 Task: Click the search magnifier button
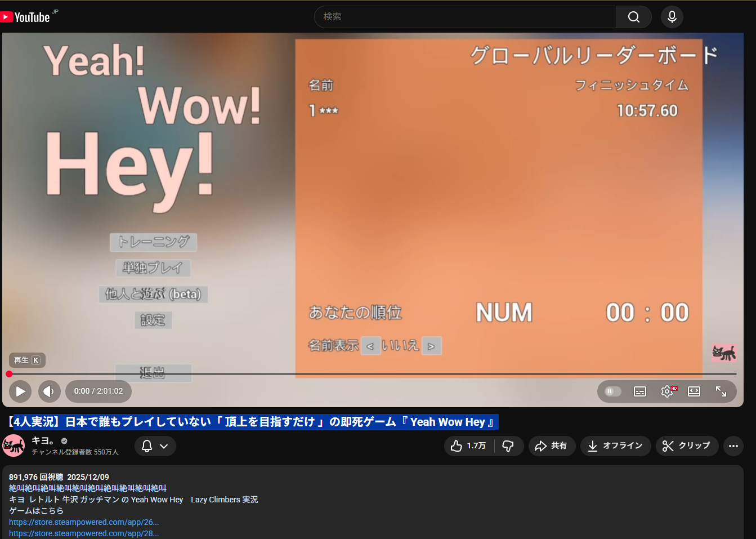tap(633, 17)
